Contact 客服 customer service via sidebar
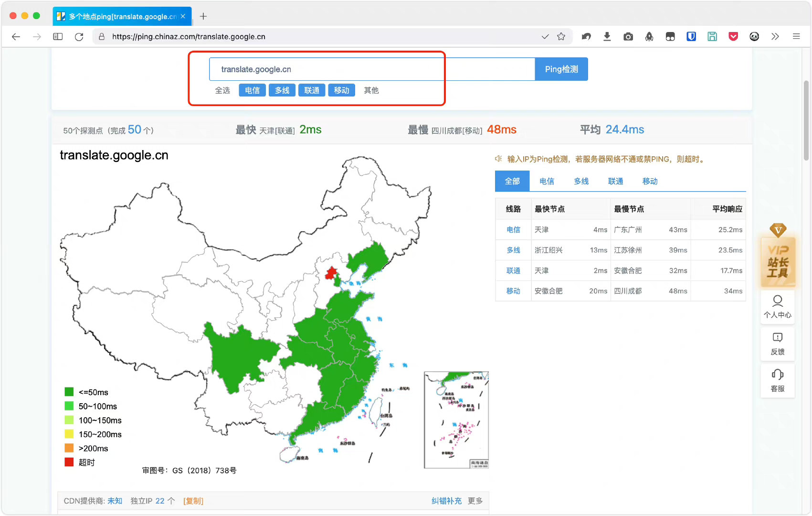This screenshot has width=812, height=516. (778, 380)
